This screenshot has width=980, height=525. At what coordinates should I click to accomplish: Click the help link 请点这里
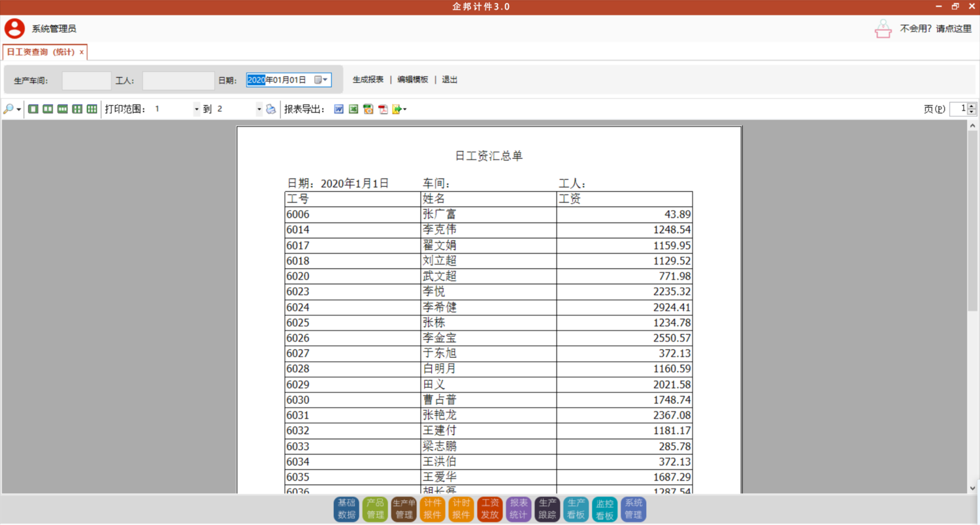tap(953, 28)
